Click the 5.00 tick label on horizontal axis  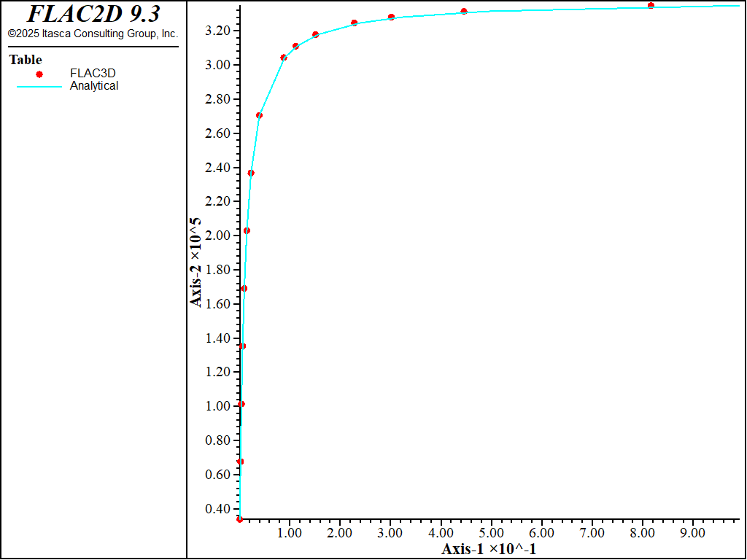[491, 533]
